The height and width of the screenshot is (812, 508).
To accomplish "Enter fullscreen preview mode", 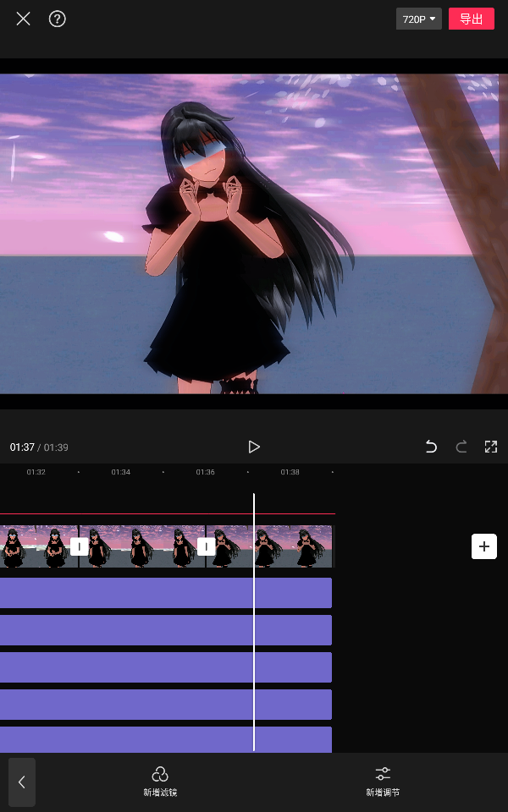I will pos(490,447).
